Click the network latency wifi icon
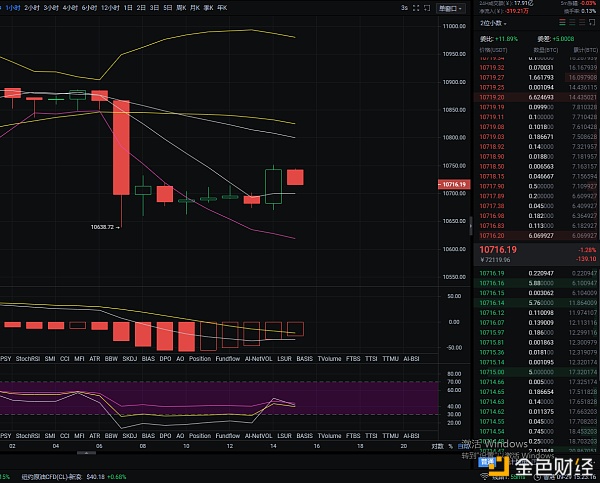 click(484, 477)
